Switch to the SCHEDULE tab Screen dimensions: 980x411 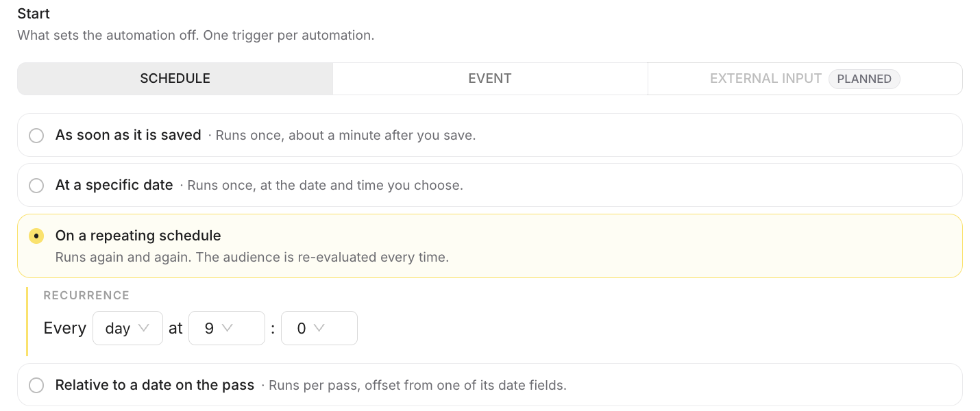pos(175,79)
